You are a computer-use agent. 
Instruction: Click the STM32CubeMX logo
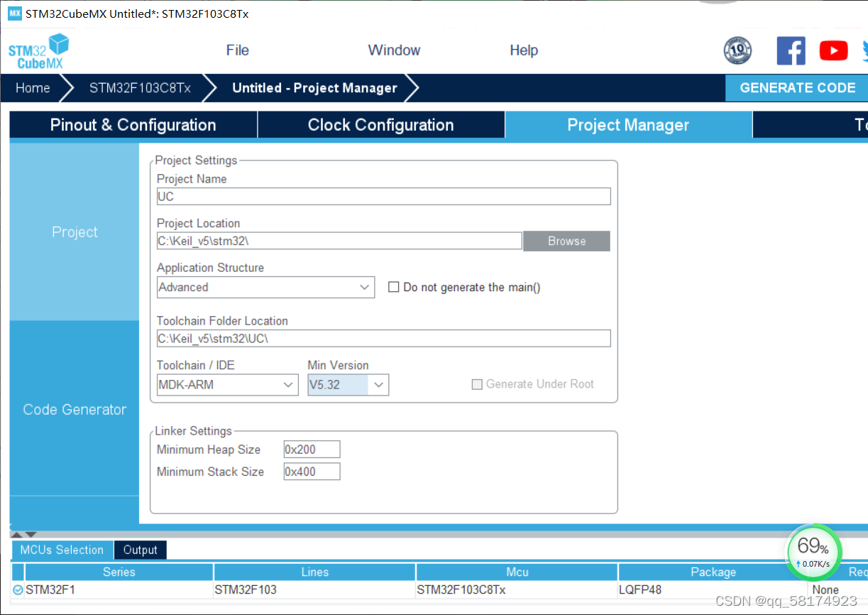(x=39, y=51)
